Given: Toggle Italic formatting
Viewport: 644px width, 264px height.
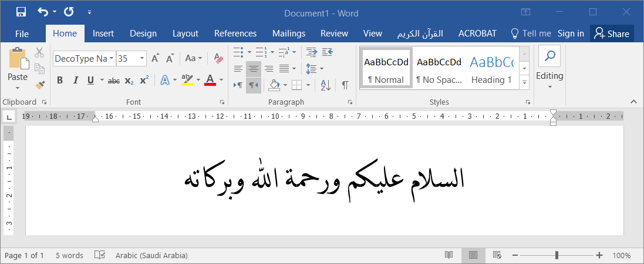Looking at the screenshot, I should 75,80.
